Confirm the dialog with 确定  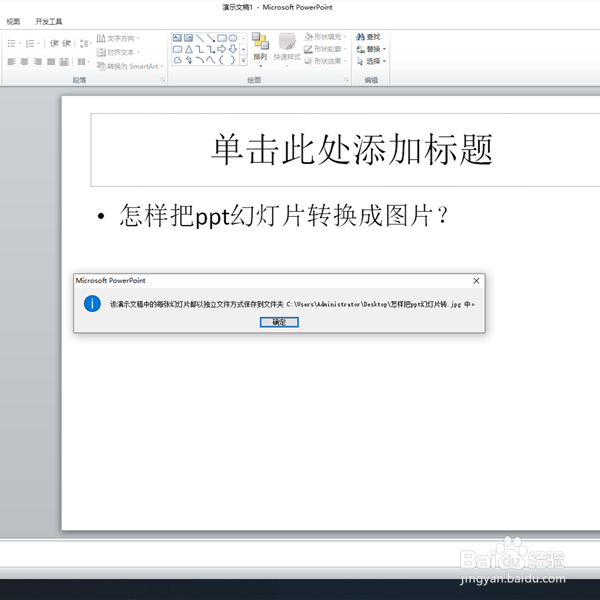pyautogui.click(x=279, y=322)
